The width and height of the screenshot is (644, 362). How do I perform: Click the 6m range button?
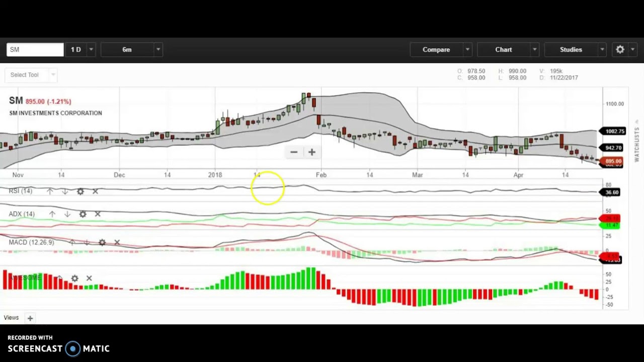pyautogui.click(x=127, y=49)
